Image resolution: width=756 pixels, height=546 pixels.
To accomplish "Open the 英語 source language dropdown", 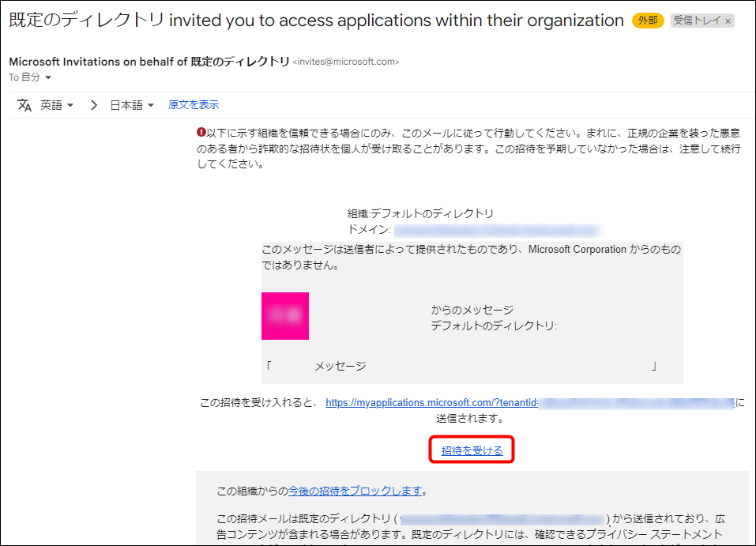I will [x=57, y=105].
